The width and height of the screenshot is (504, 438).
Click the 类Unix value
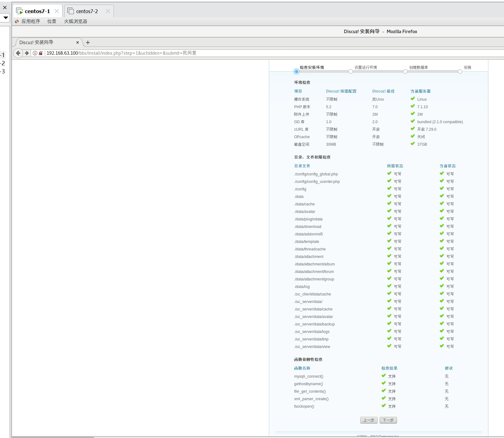tap(378, 99)
